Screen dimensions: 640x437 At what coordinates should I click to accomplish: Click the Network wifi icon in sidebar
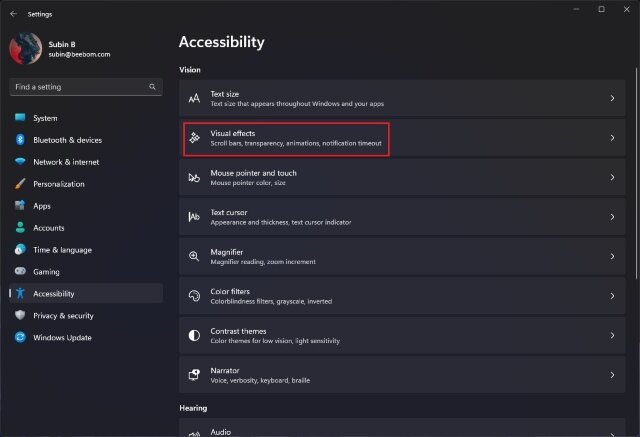(20, 162)
